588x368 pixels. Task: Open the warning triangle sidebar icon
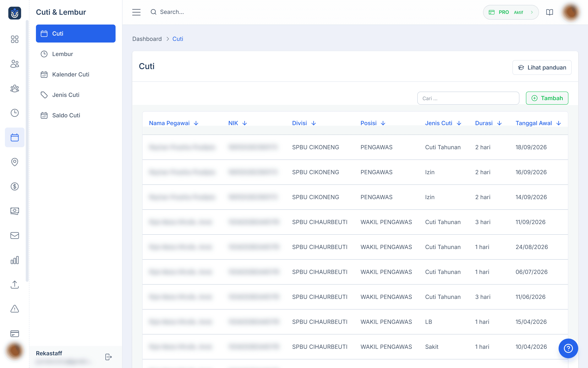pyautogui.click(x=14, y=309)
